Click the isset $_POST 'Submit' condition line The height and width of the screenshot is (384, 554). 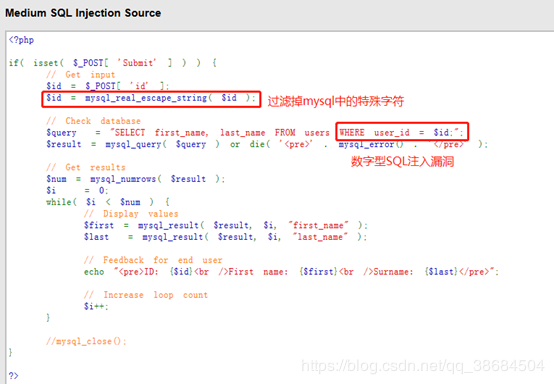tap(113, 63)
